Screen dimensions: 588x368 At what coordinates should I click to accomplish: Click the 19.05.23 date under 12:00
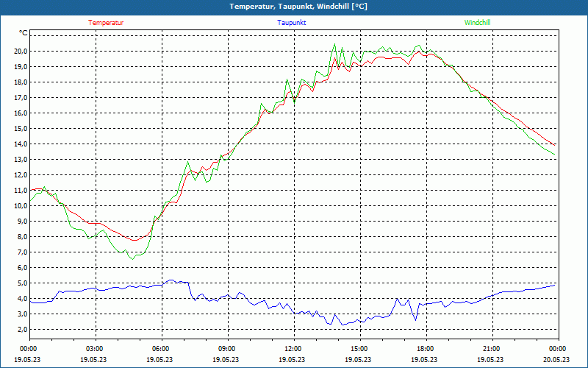coord(292,359)
